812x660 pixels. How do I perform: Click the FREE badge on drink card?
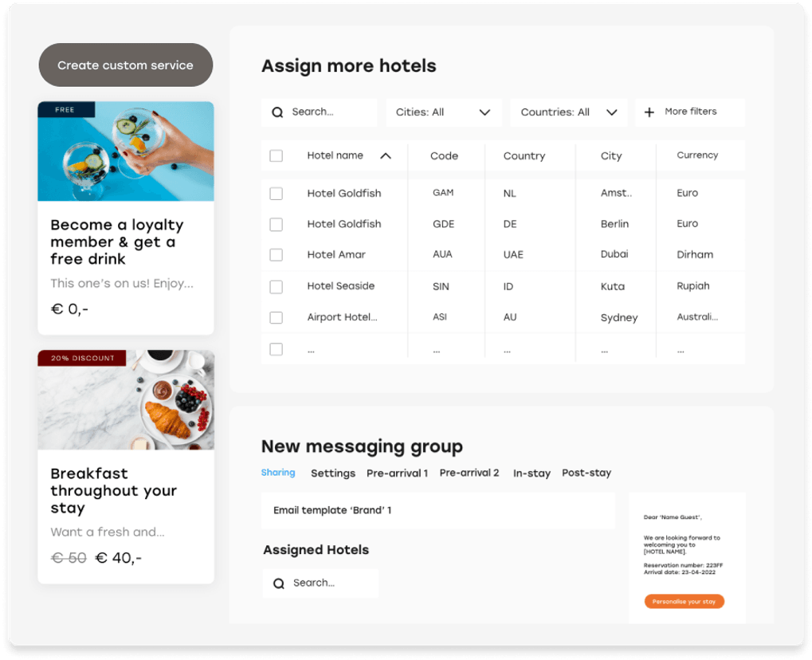point(66,109)
